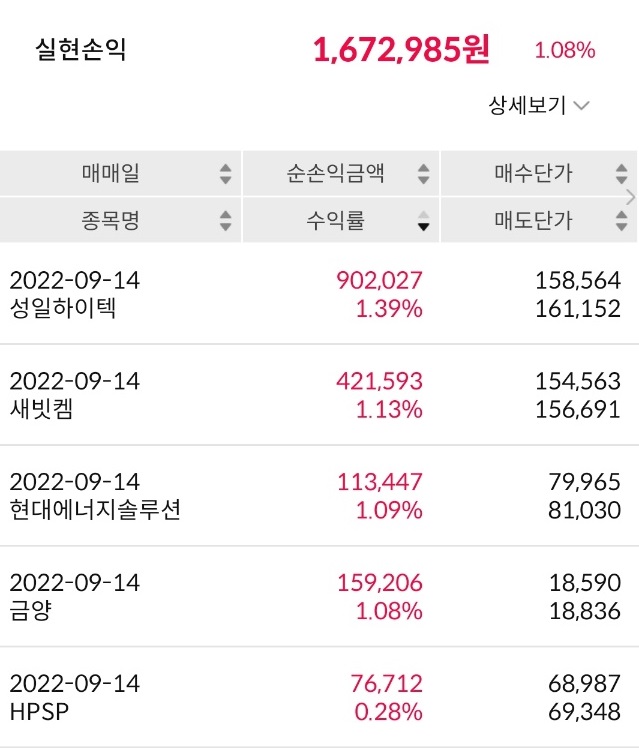Image resolution: width=639 pixels, height=752 pixels.
Task: Select the 금양 trade entry
Action: pos(319,597)
